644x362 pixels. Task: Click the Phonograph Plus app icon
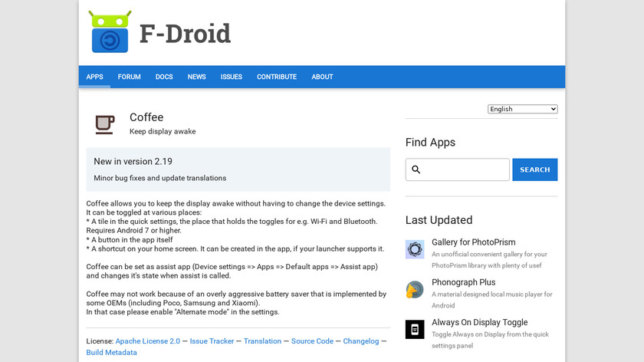(415, 290)
